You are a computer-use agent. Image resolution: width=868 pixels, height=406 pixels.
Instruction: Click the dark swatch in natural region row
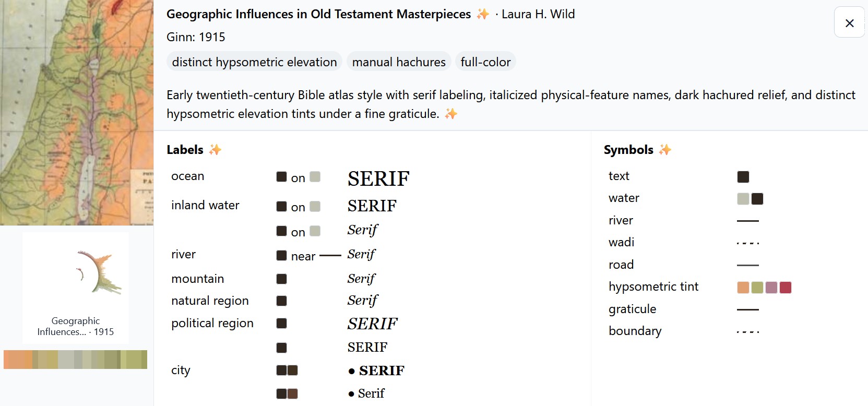coord(281,301)
